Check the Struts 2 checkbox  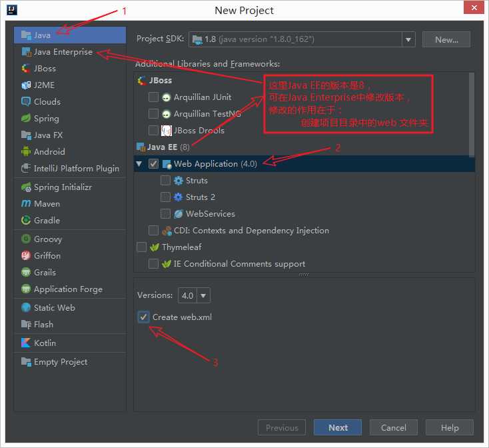point(165,197)
